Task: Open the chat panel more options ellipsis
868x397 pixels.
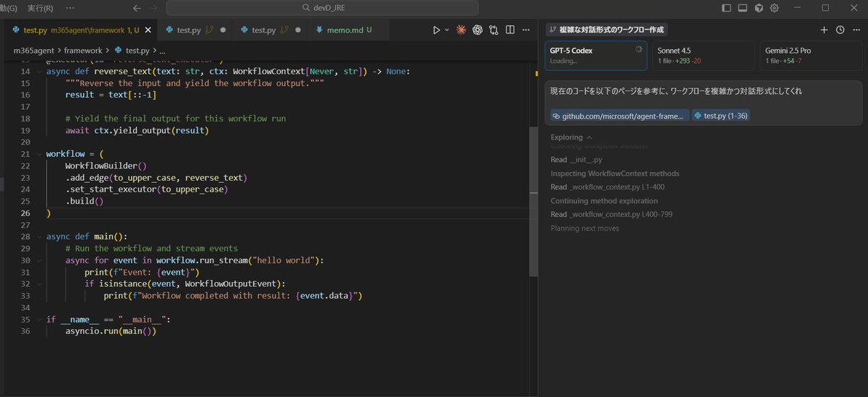Action: tap(856, 30)
